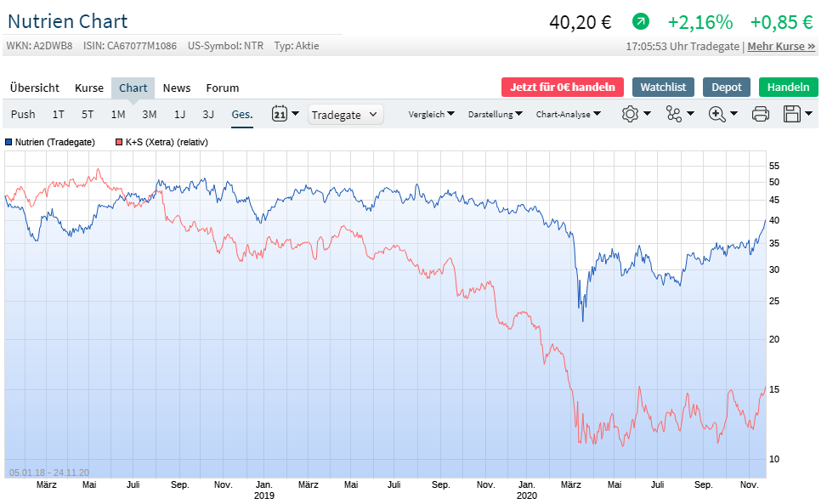Screen dimensions: 827x504
Task: Expand the calendar dropdown arrow
Action: point(296,113)
